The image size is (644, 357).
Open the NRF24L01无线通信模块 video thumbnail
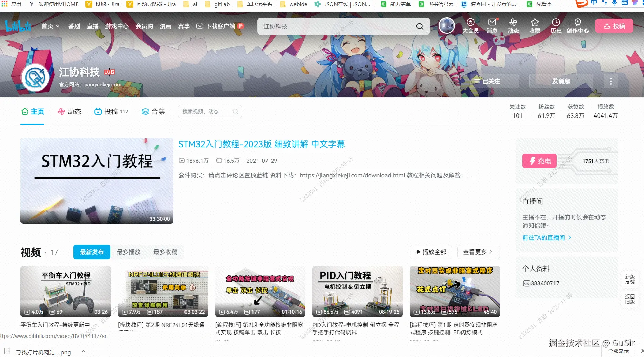(x=163, y=291)
